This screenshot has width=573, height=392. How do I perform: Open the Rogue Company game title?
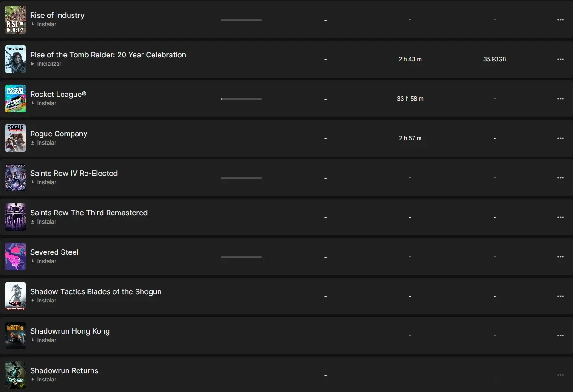coord(59,134)
